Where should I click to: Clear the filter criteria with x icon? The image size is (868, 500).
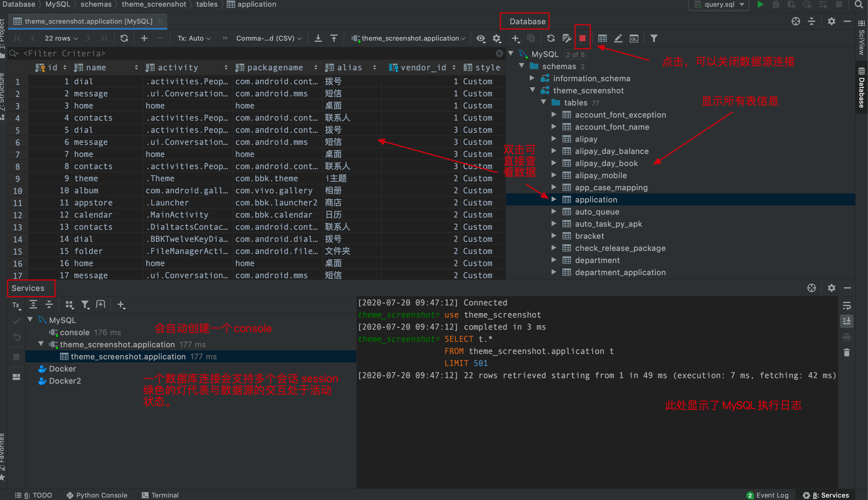click(499, 54)
